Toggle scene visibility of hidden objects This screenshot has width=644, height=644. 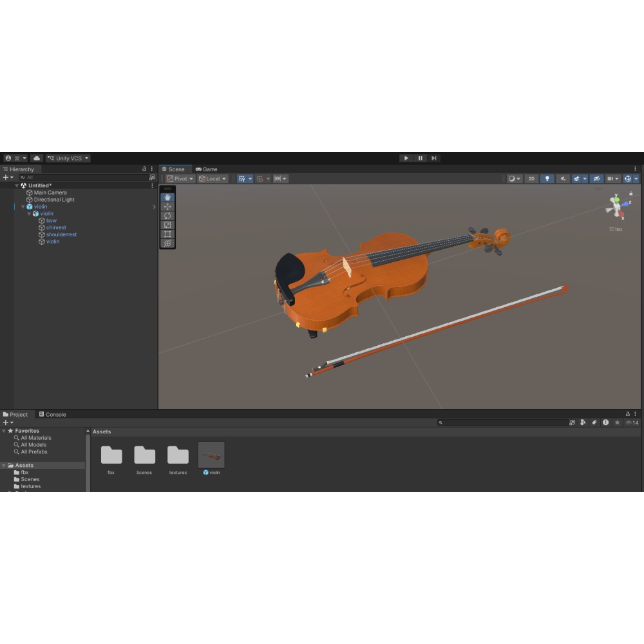pyautogui.click(x=597, y=178)
